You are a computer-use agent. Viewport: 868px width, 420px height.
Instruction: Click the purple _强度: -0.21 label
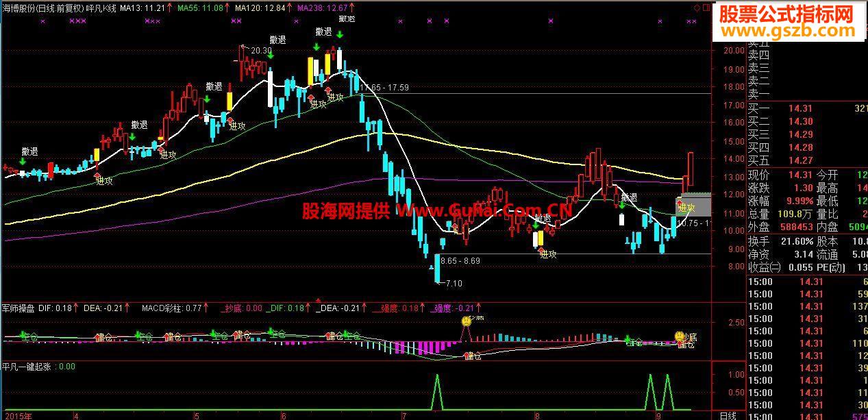click(452, 308)
